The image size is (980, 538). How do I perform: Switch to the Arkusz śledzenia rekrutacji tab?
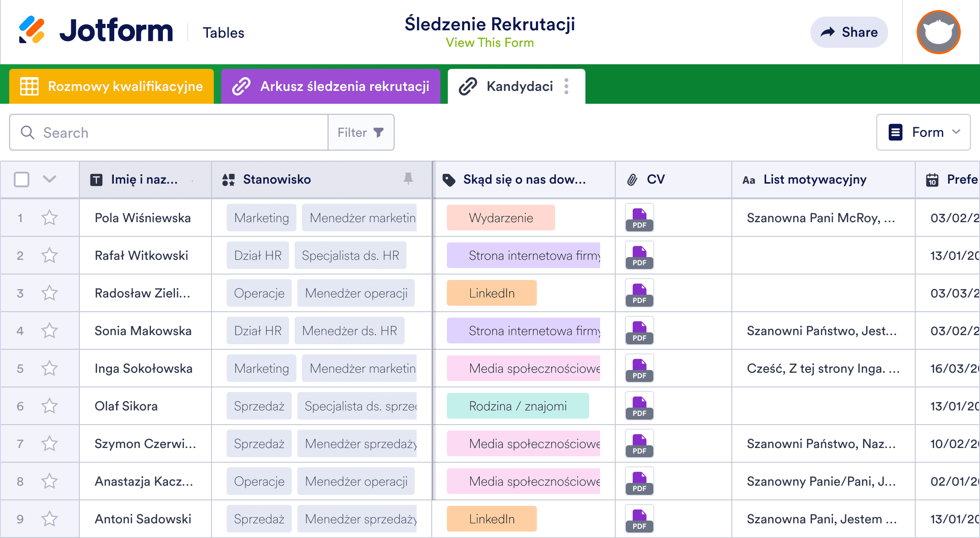click(x=330, y=86)
